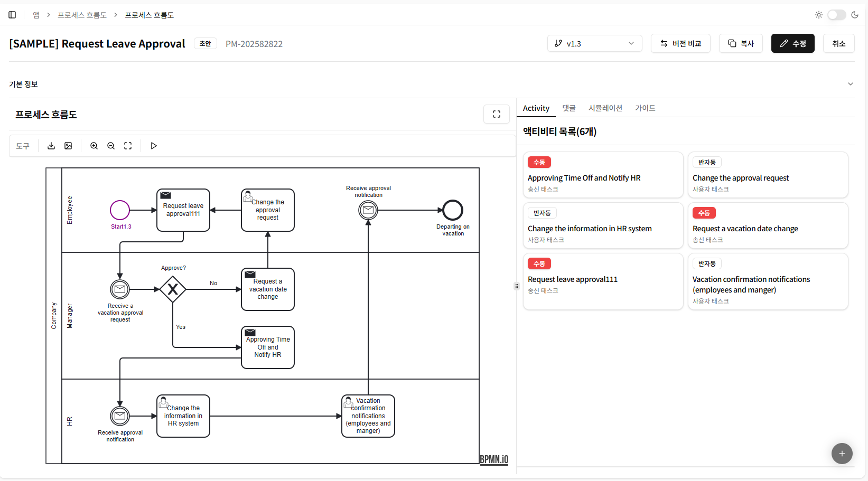Toggle the left sidebar panel icon
The image size is (868, 481).
coord(12,15)
